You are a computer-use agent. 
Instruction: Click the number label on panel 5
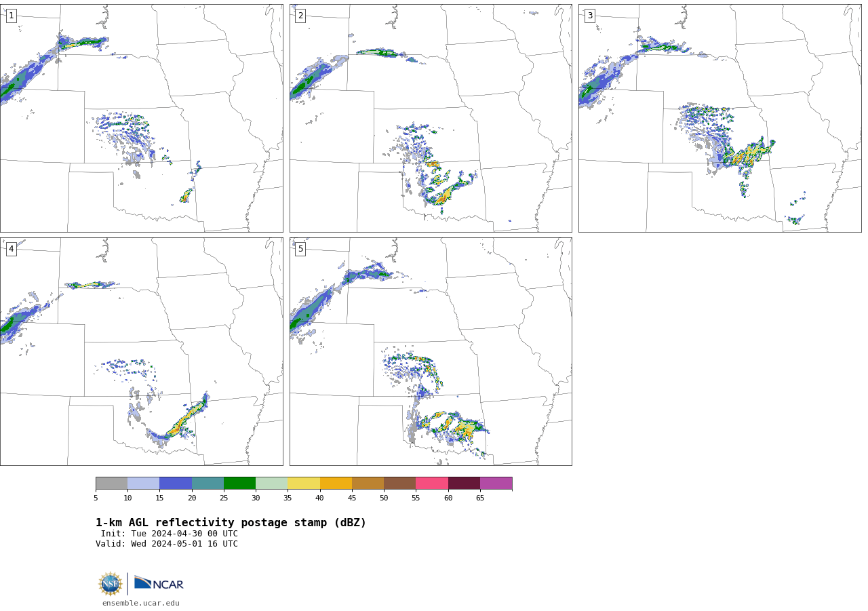(x=300, y=249)
